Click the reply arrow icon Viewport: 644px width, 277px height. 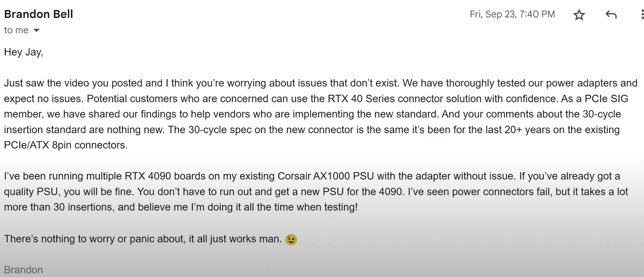tap(611, 15)
